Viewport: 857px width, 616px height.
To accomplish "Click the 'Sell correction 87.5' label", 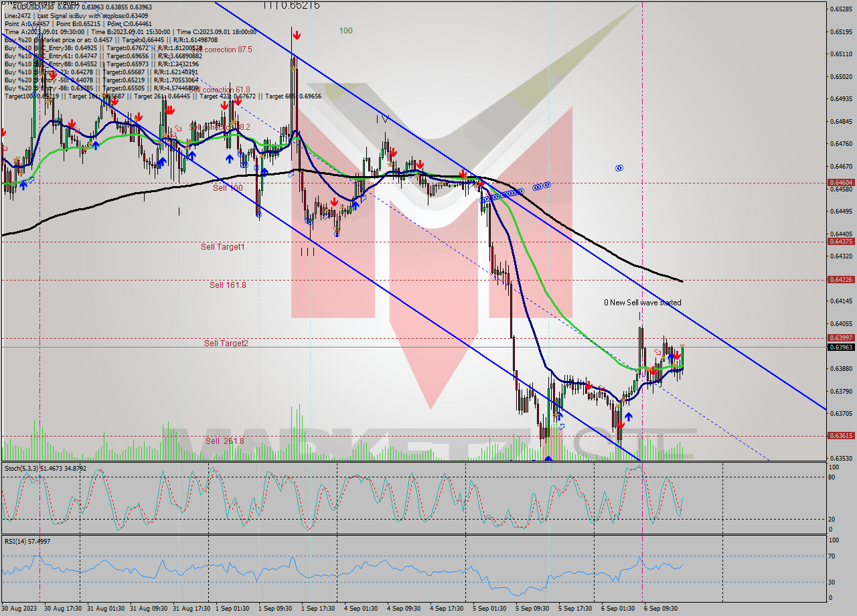I will tap(222, 50).
